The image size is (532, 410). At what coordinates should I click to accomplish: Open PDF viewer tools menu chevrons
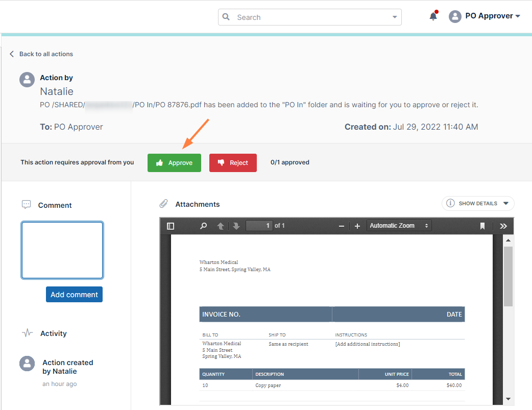pos(503,226)
